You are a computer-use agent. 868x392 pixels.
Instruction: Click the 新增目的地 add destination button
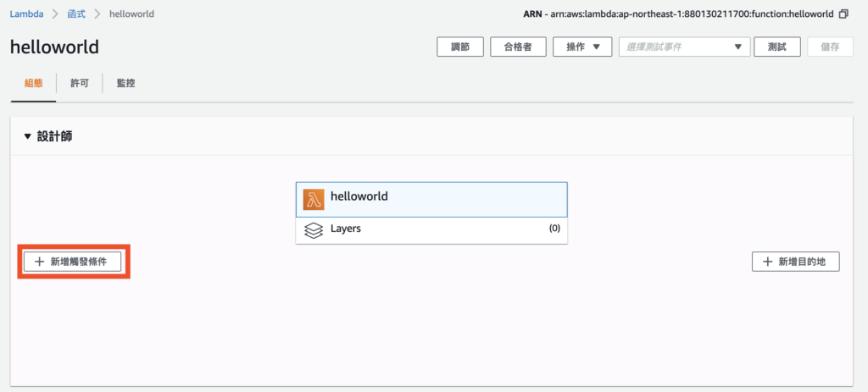click(795, 262)
